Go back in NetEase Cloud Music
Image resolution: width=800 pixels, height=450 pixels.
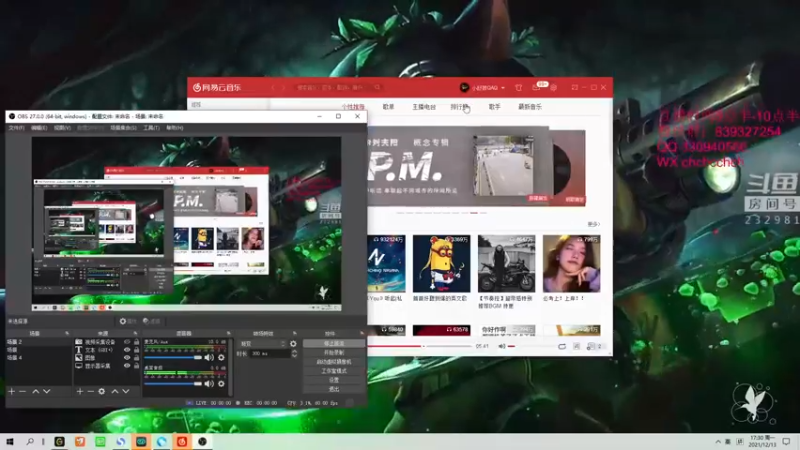tap(273, 88)
